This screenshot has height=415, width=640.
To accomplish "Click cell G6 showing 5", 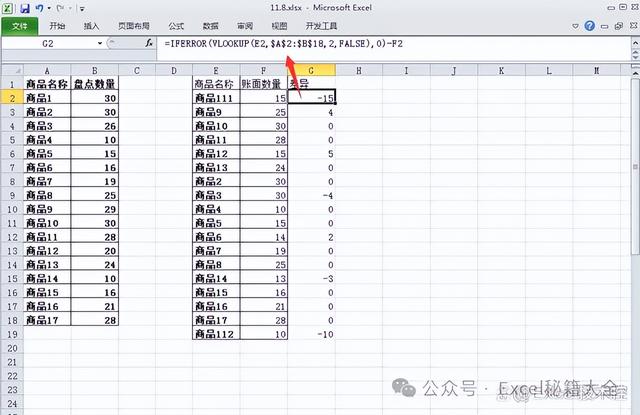I will coord(311,153).
